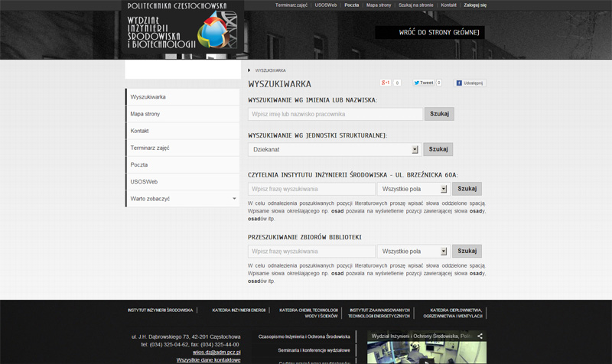Select USOSWeb in the sidebar menu
The image size is (612, 364).
coord(182,182)
